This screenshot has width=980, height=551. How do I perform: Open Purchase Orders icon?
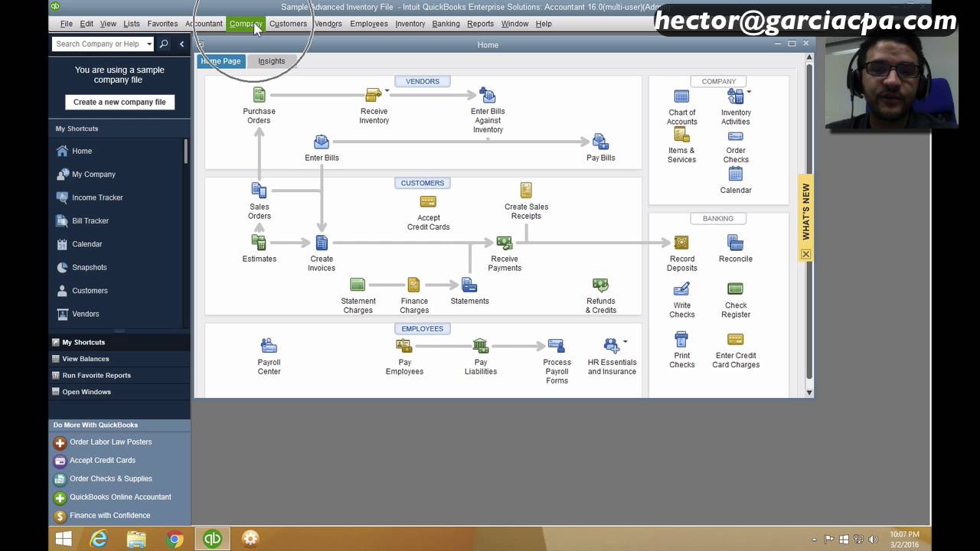pos(259,95)
